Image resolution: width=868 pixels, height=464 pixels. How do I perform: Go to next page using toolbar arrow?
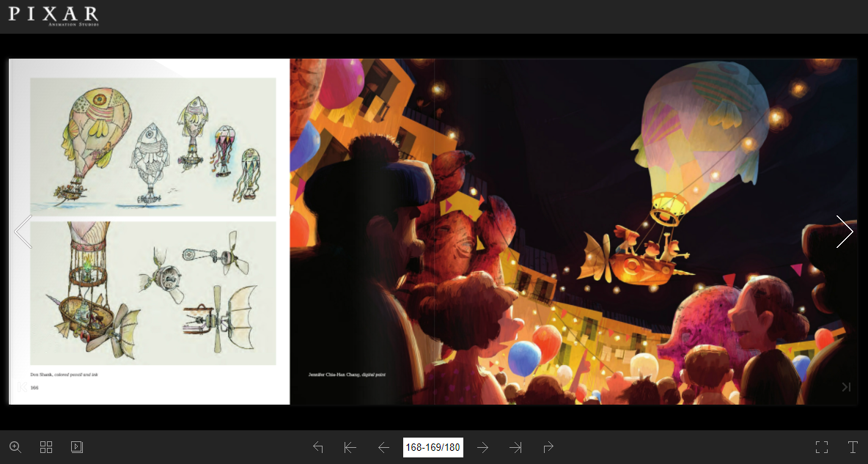pos(482,447)
